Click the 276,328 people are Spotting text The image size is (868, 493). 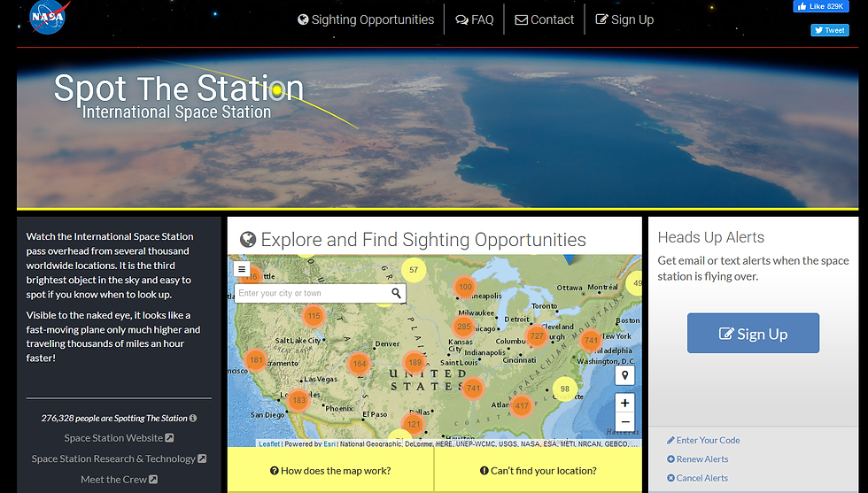(x=114, y=419)
